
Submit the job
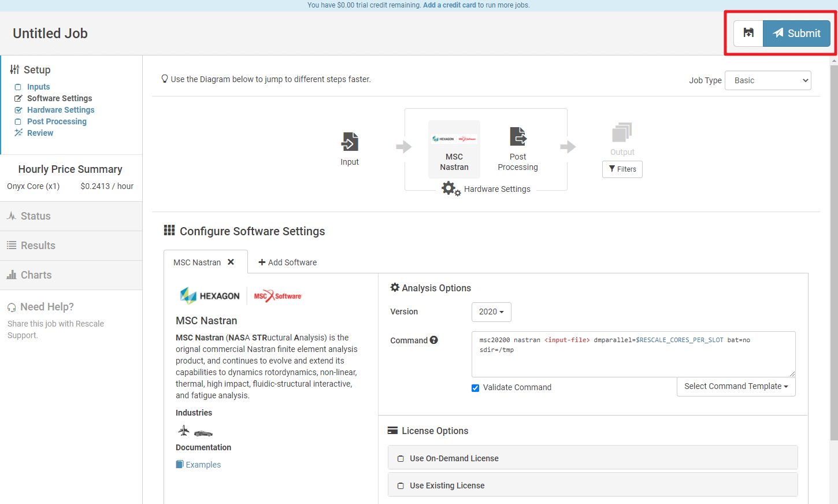click(x=796, y=33)
